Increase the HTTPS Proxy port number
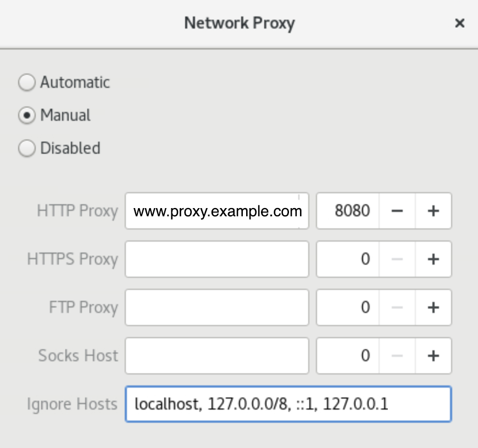 point(433,259)
